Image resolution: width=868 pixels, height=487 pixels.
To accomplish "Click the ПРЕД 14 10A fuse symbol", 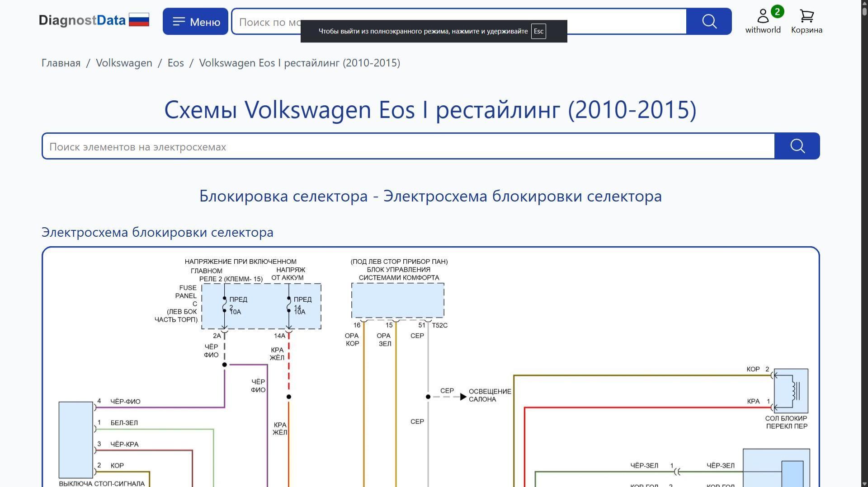I will pyautogui.click(x=289, y=305).
